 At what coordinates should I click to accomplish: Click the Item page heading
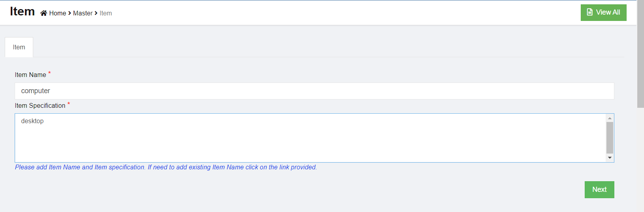[x=23, y=11]
